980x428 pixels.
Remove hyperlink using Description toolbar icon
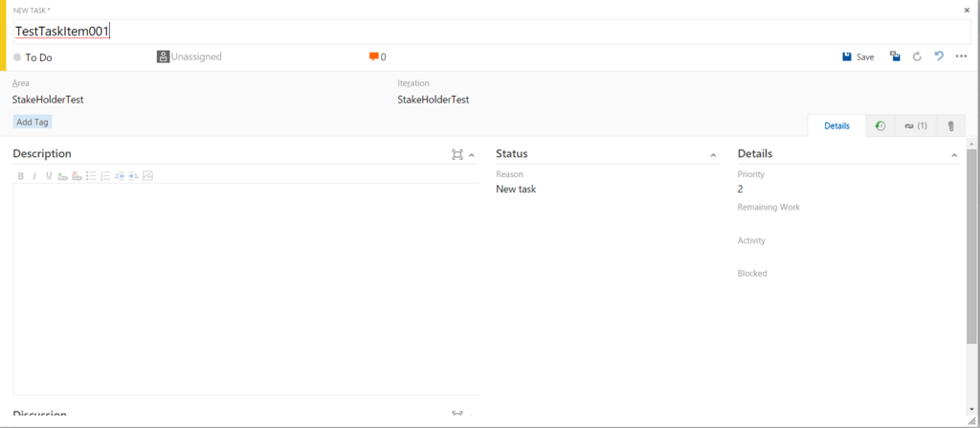click(x=77, y=176)
